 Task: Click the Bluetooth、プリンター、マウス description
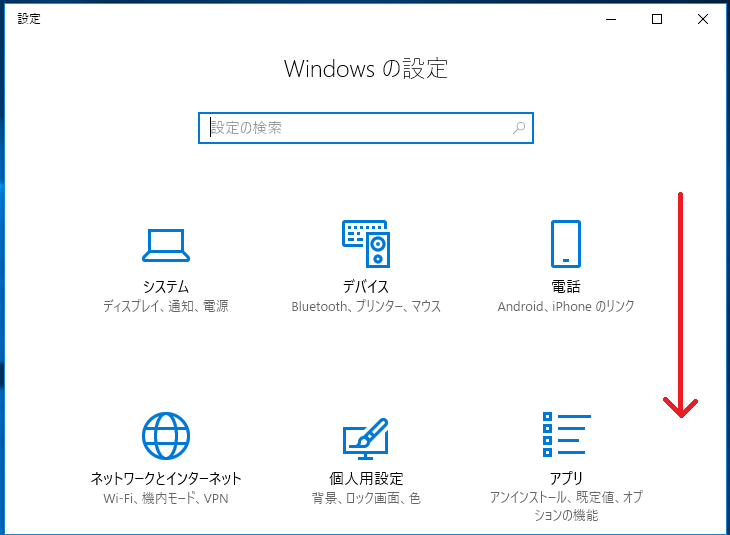pyautogui.click(x=366, y=306)
